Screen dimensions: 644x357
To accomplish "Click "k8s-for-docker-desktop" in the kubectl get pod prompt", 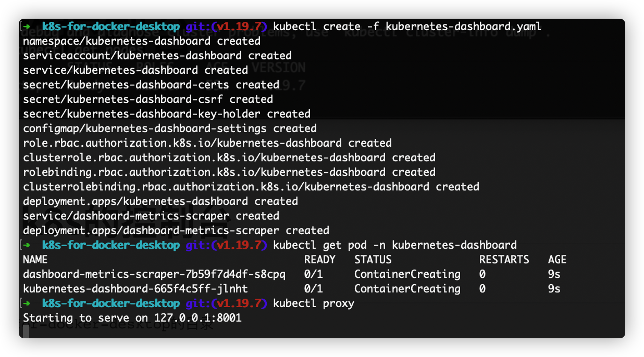I will [x=110, y=245].
